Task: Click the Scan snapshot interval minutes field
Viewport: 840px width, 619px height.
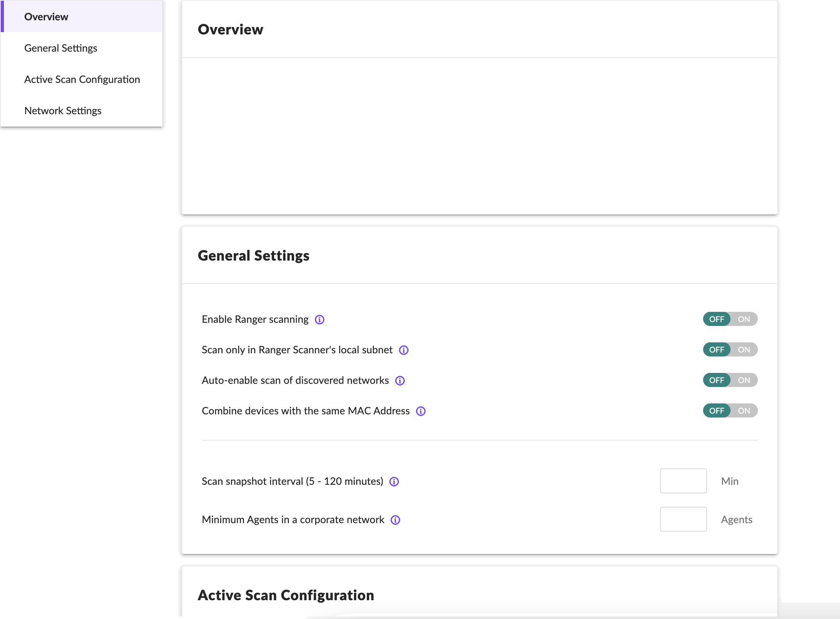Action: click(x=683, y=481)
